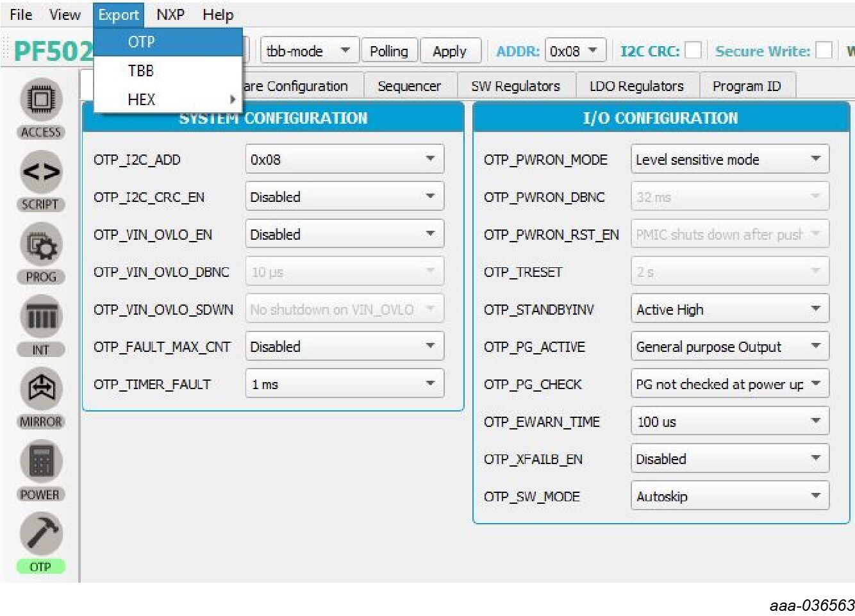The height and width of the screenshot is (616, 855).
Task: Select the MIRROR registers icon
Action: pyautogui.click(x=41, y=388)
